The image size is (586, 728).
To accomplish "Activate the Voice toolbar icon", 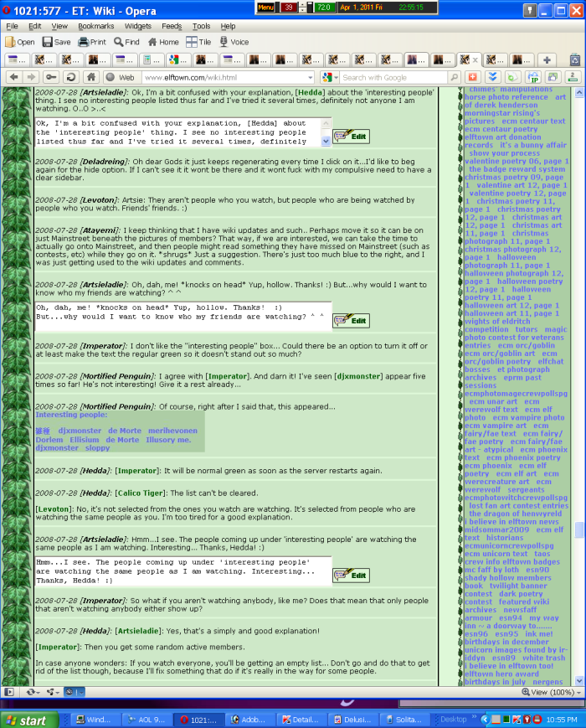I will click(234, 42).
